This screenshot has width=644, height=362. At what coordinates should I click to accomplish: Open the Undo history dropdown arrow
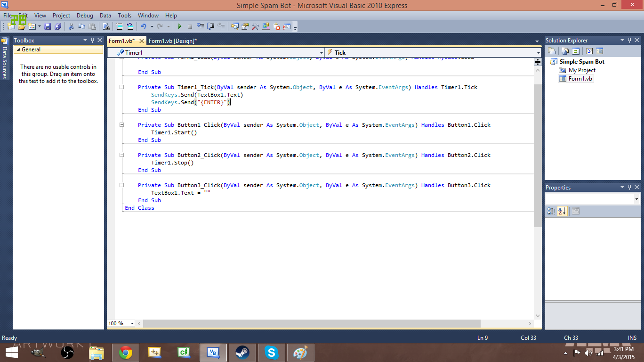point(152,26)
